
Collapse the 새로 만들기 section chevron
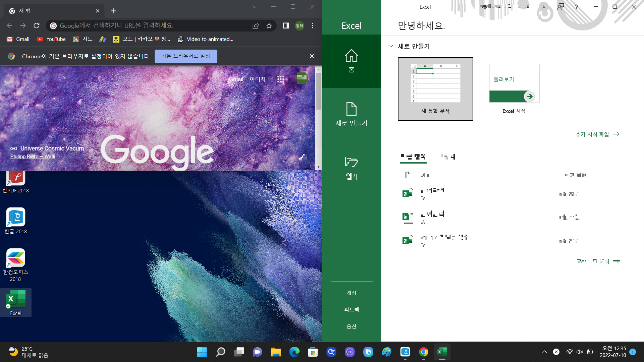[391, 46]
